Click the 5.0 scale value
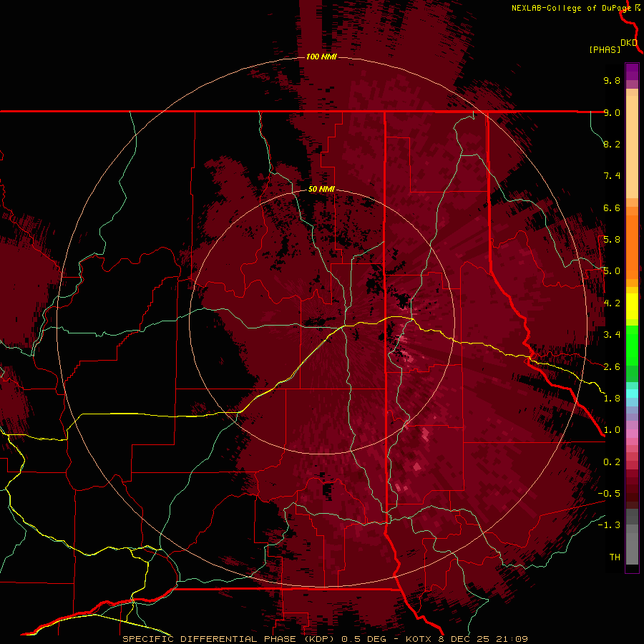 click(x=612, y=271)
